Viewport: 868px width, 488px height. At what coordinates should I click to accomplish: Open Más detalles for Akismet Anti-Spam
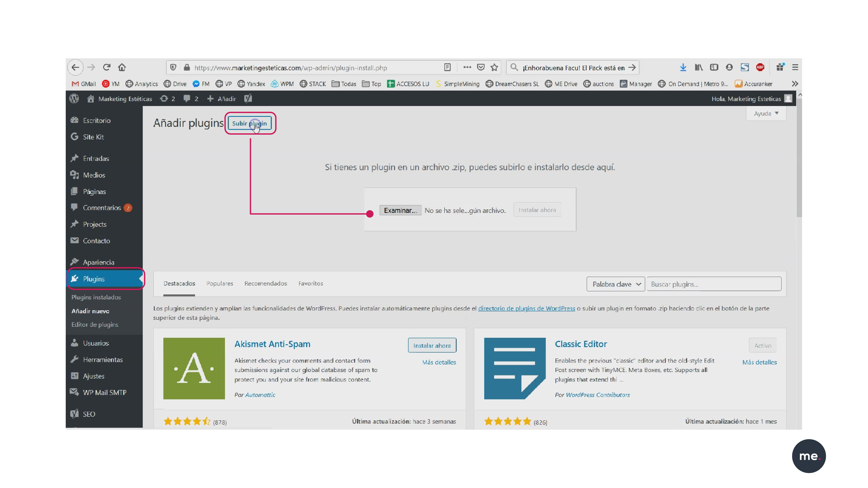pyautogui.click(x=439, y=362)
